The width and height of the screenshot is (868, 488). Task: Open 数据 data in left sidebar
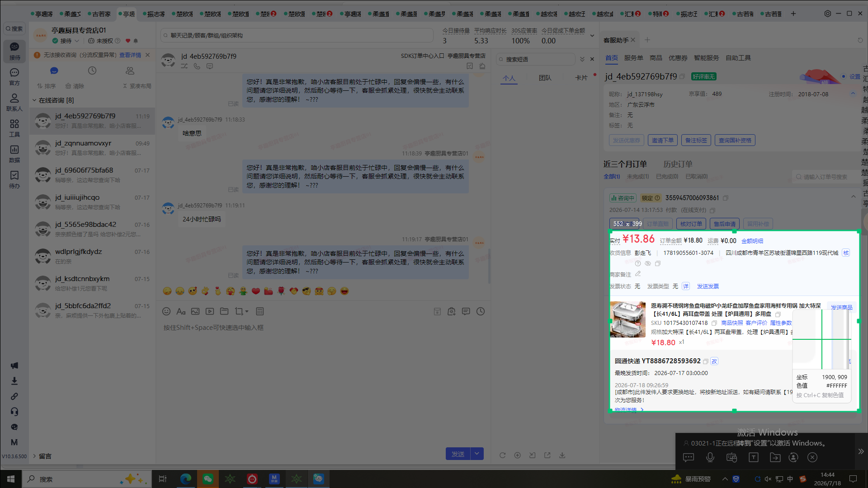[14, 154]
